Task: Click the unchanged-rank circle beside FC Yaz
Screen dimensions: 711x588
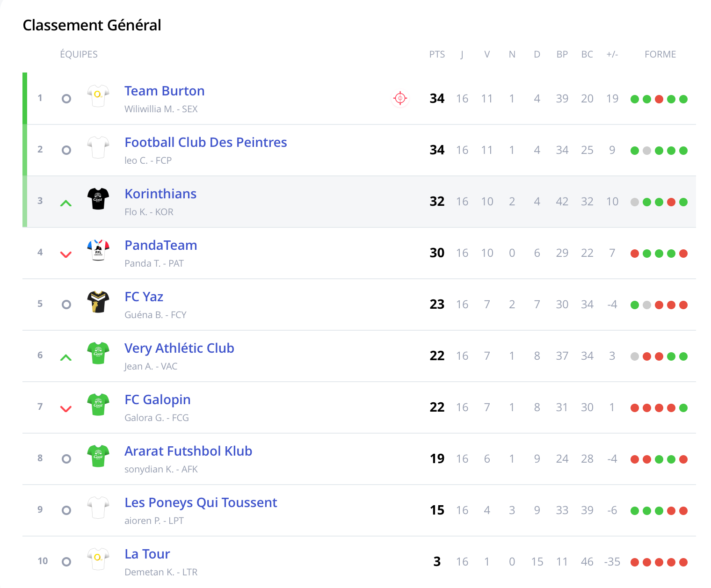Action: click(x=66, y=305)
